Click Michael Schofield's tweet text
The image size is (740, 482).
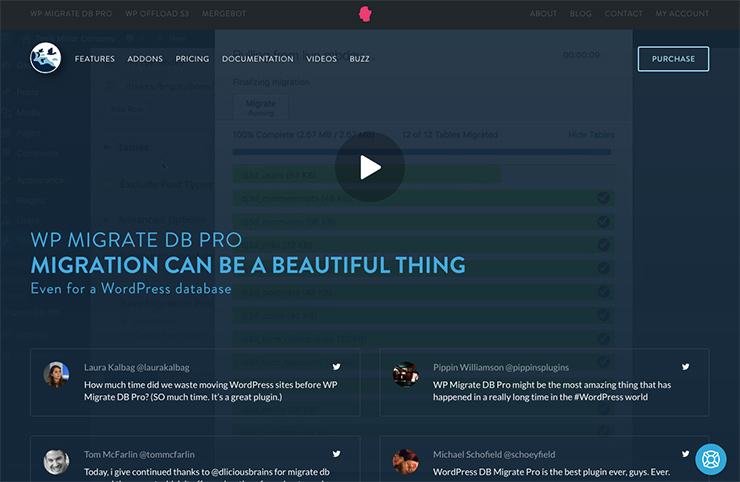coord(552,472)
